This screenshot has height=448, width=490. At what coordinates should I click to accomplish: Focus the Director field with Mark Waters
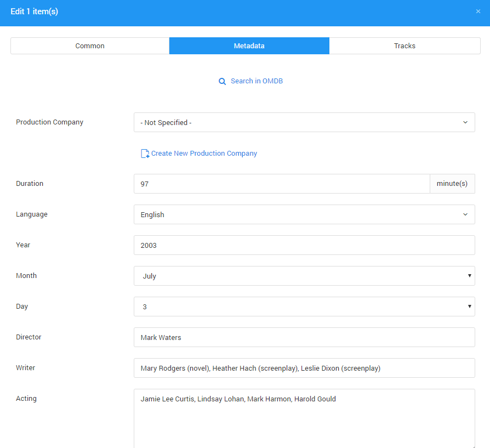click(304, 337)
